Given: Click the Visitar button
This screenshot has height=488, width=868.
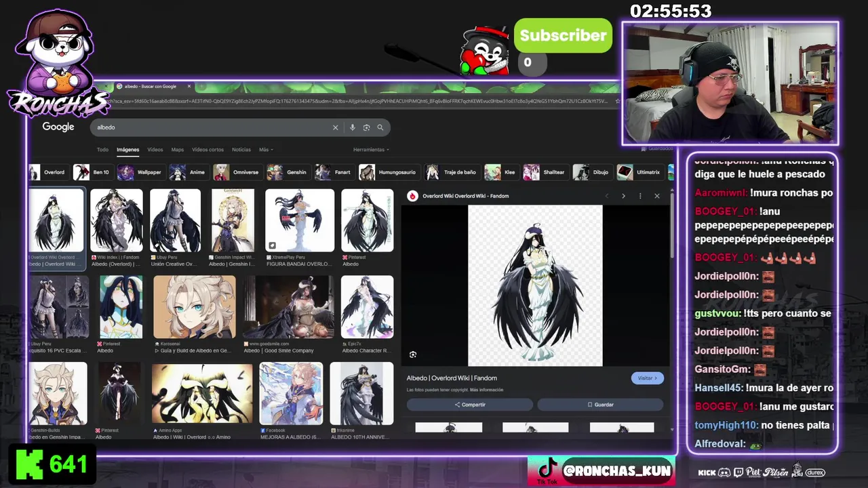Looking at the screenshot, I should click(648, 378).
